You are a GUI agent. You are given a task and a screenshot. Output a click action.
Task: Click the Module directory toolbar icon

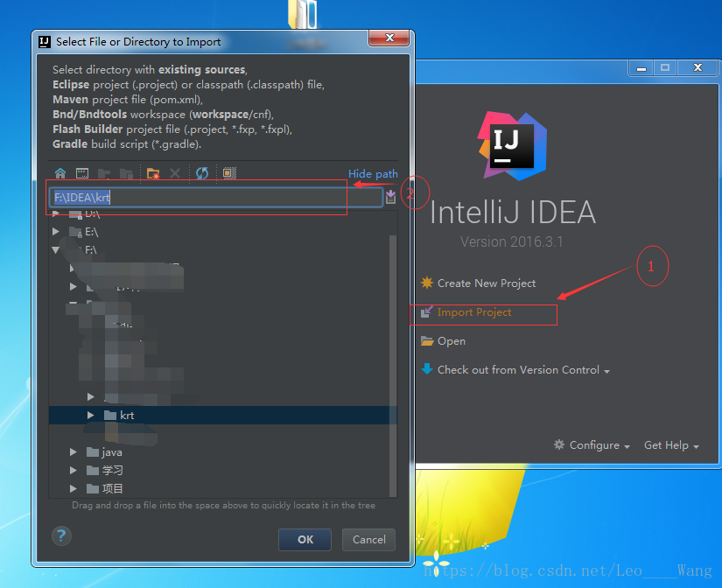click(x=126, y=173)
